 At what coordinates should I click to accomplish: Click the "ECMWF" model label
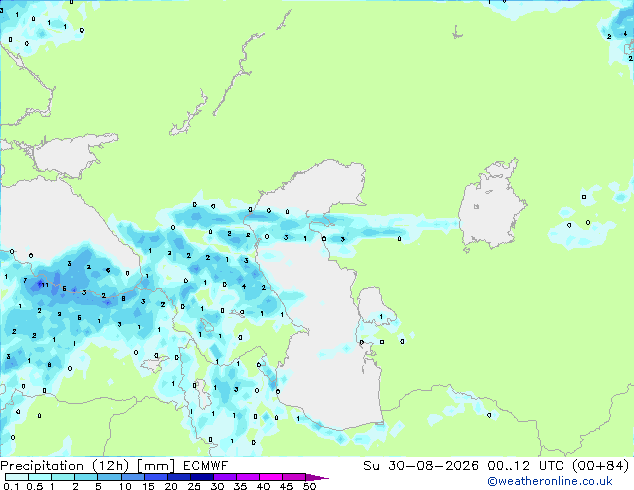point(205,466)
